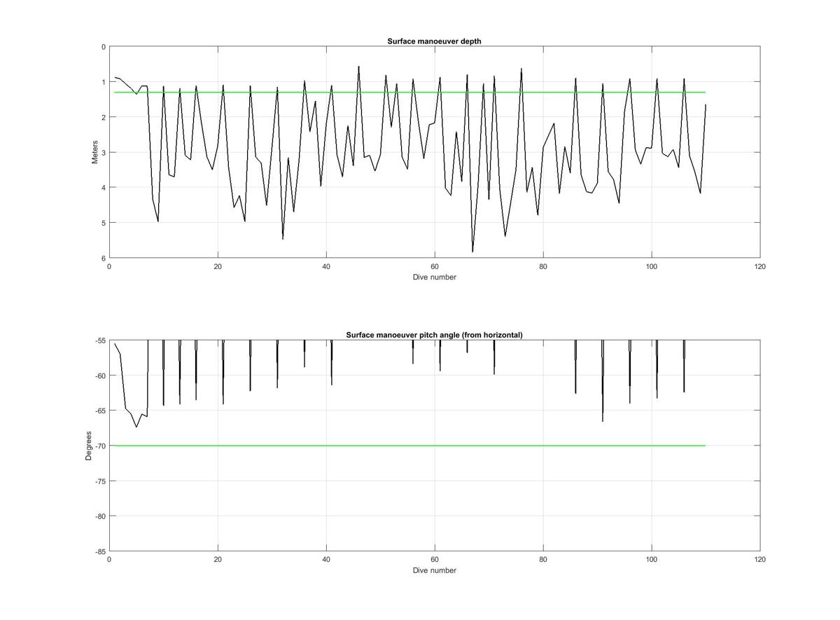Click y-axis tick "3" on the depth plot
The width and height of the screenshot is (840, 620).
[x=104, y=152]
